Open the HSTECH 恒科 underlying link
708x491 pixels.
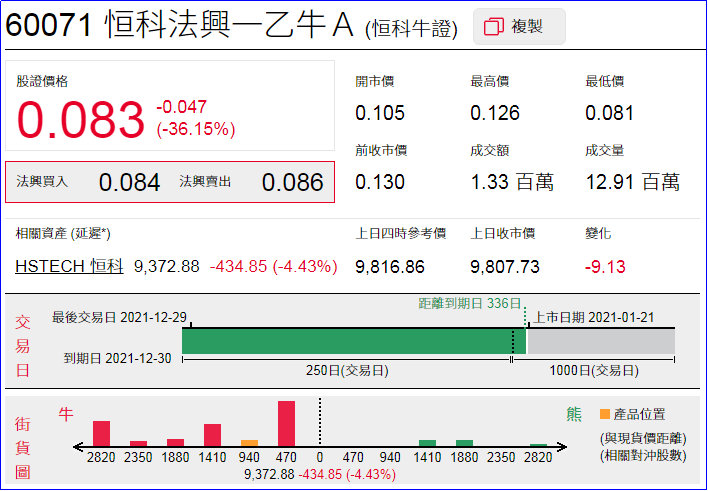(x=69, y=266)
